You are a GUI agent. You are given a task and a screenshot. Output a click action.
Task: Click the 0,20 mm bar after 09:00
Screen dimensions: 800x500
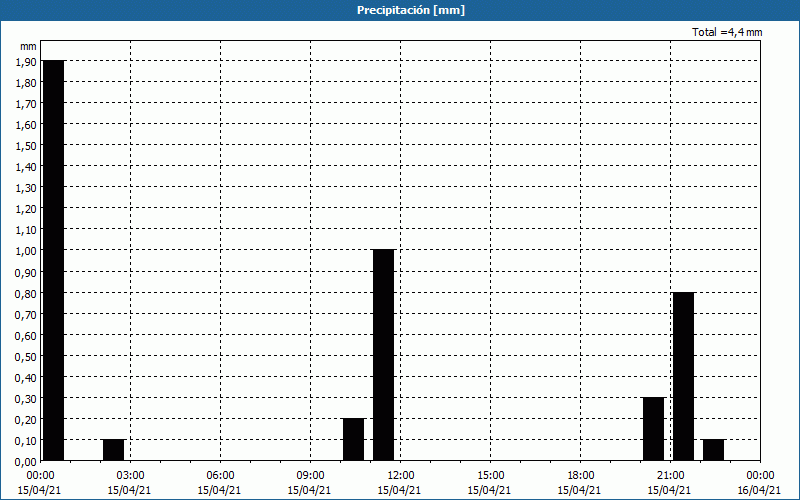[354, 439]
